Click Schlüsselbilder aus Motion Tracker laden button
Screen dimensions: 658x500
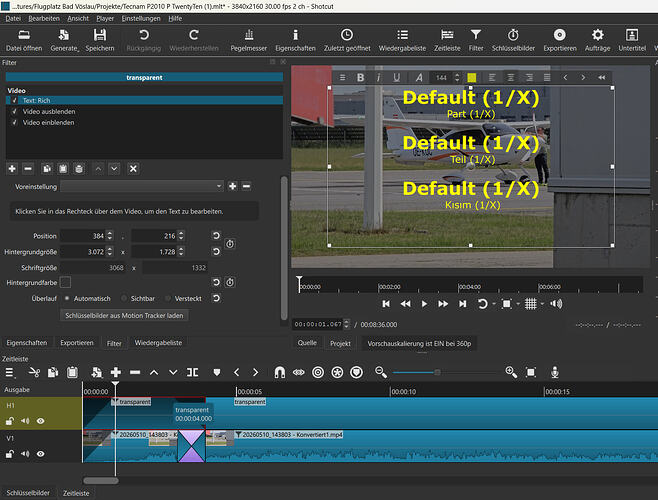pyautogui.click(x=124, y=315)
